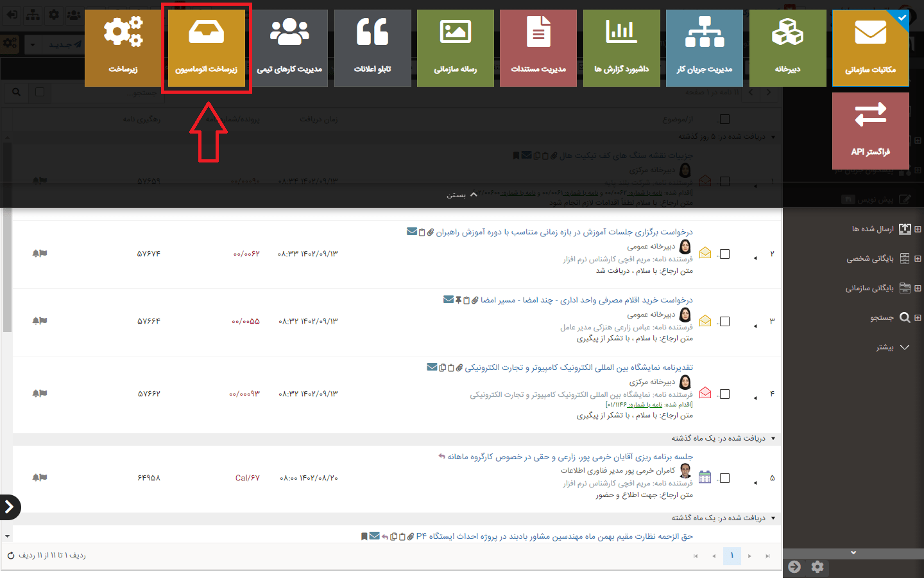Tick the checkbox on letter number ۵۷۶۷۴
This screenshot has width=924, height=578.
pyautogui.click(x=725, y=254)
